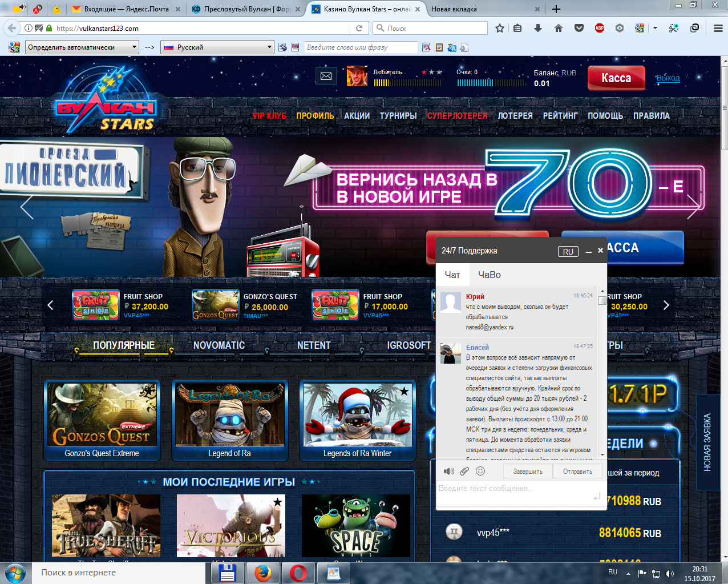The image size is (728, 584).
Task: Attach a file using the paperclip icon
Action: click(x=464, y=471)
